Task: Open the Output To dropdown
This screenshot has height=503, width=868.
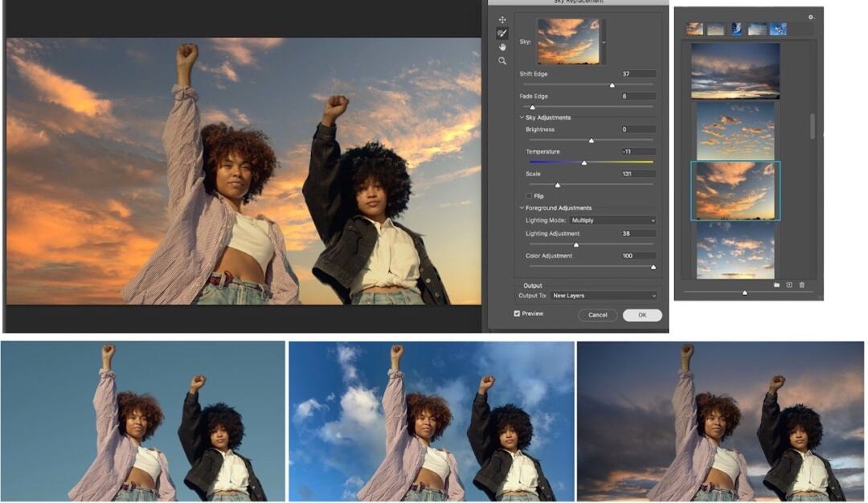Action: (x=604, y=296)
